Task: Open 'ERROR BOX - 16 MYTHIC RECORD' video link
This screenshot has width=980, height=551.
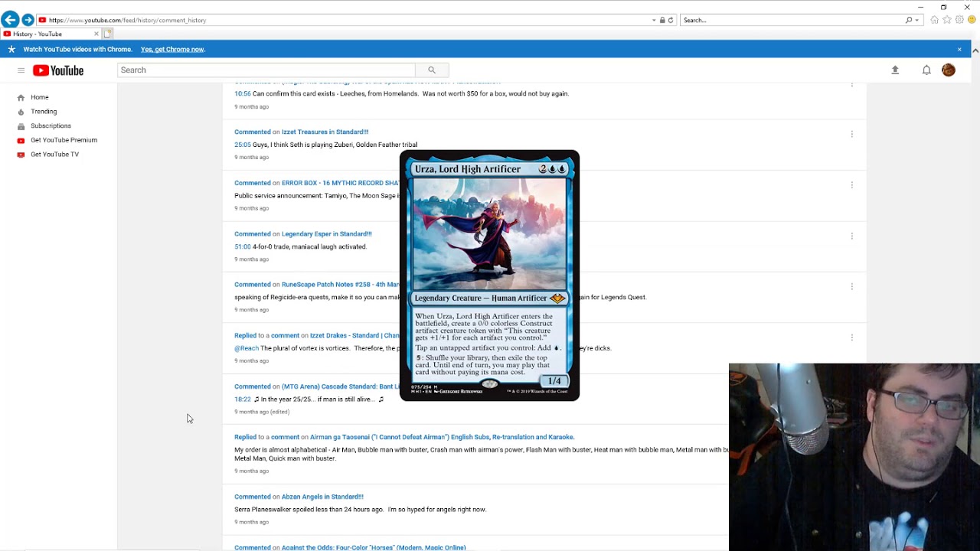Action: pos(341,183)
